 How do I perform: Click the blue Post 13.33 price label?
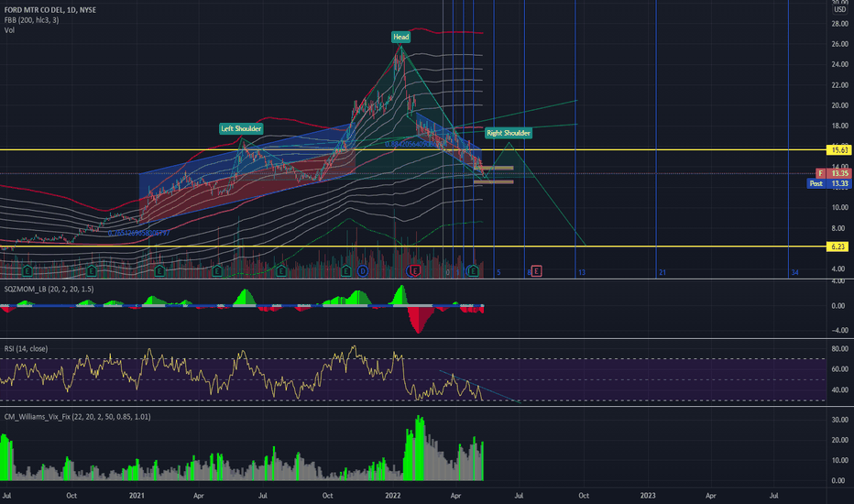(x=829, y=183)
